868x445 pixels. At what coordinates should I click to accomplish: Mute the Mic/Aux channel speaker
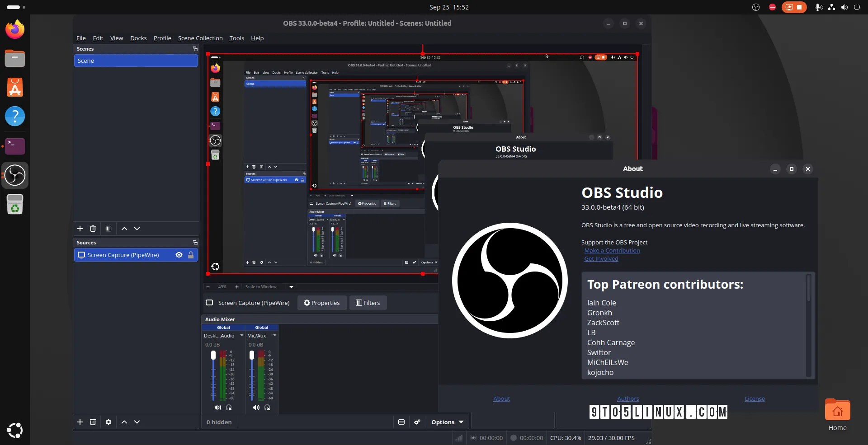tap(256, 408)
